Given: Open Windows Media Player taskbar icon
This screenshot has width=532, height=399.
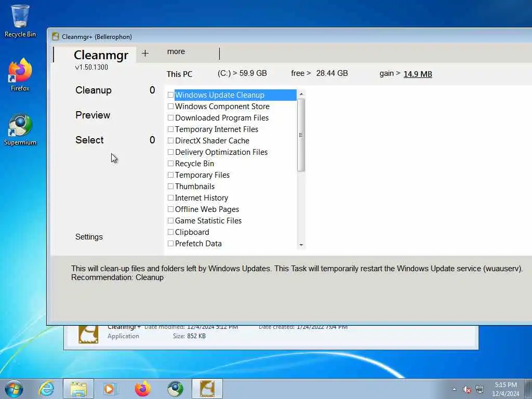Looking at the screenshot, I should (x=110, y=389).
